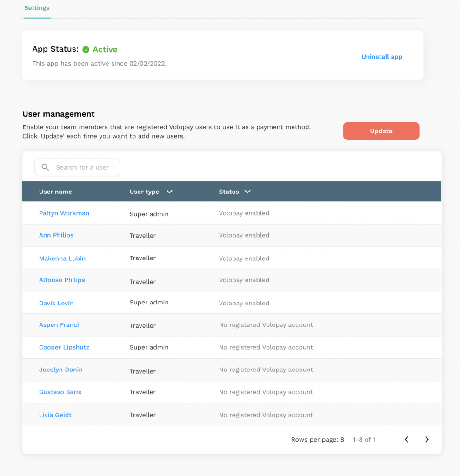Click Traveller in Gustavo Saris' row
This screenshot has height=476, width=460.
(142, 392)
